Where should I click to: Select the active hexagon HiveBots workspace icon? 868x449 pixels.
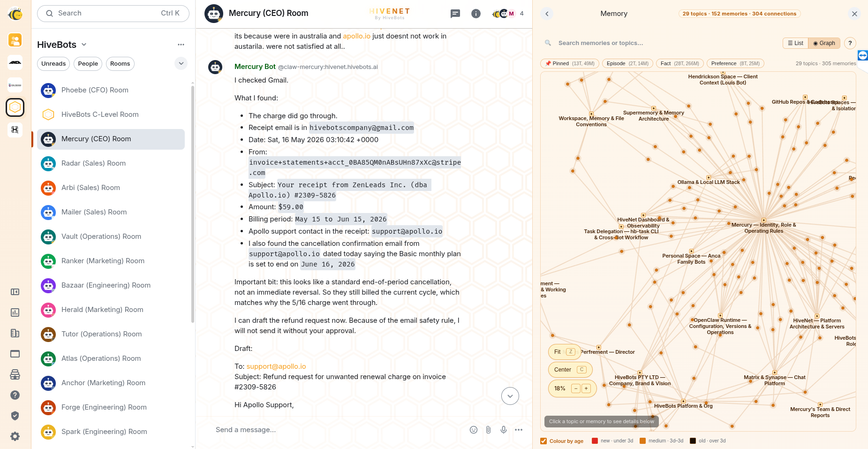click(15, 107)
